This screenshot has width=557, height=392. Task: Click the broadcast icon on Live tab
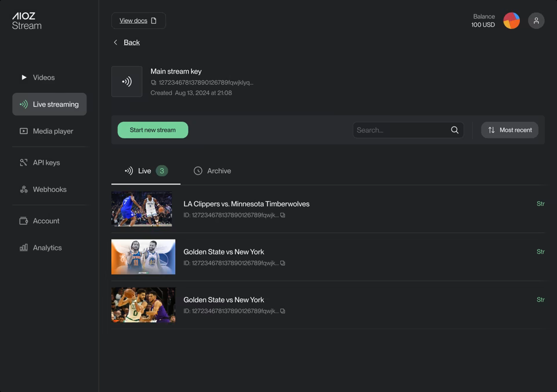tap(129, 171)
